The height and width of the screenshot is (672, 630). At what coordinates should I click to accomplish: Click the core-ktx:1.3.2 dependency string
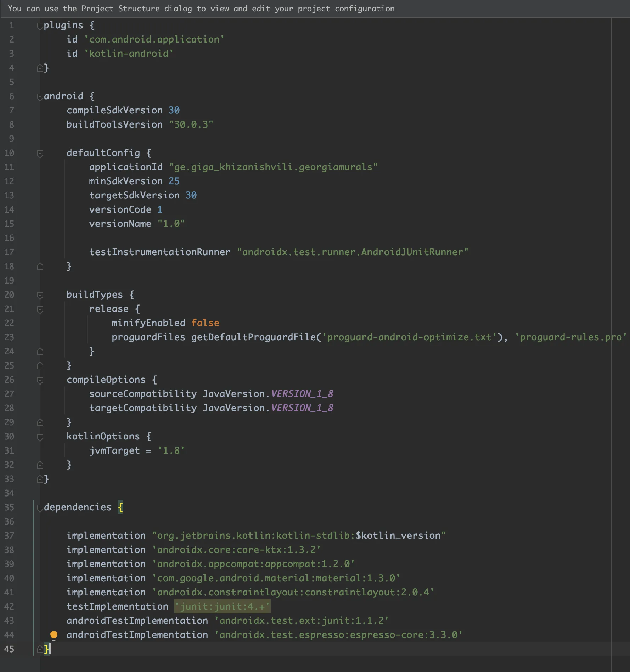[236, 550]
